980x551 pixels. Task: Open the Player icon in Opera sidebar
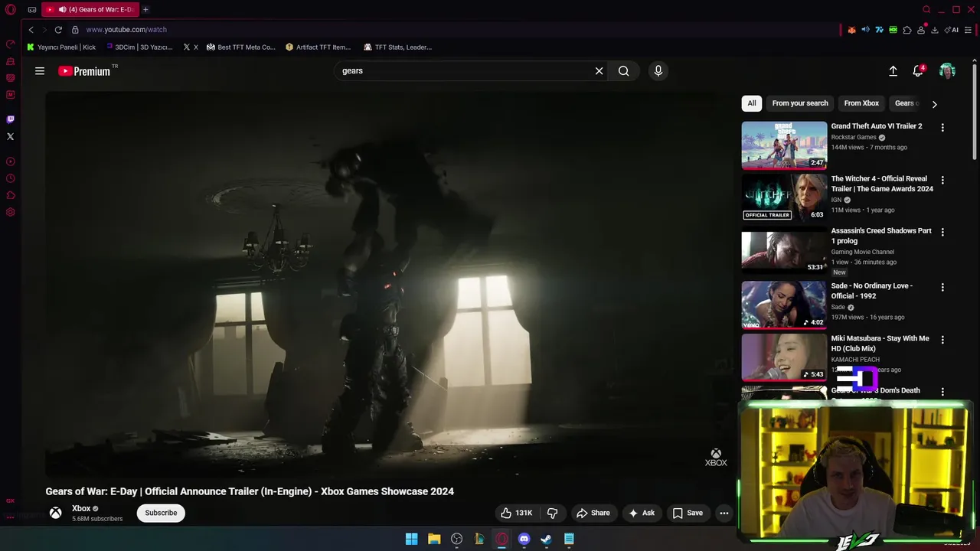click(x=11, y=161)
